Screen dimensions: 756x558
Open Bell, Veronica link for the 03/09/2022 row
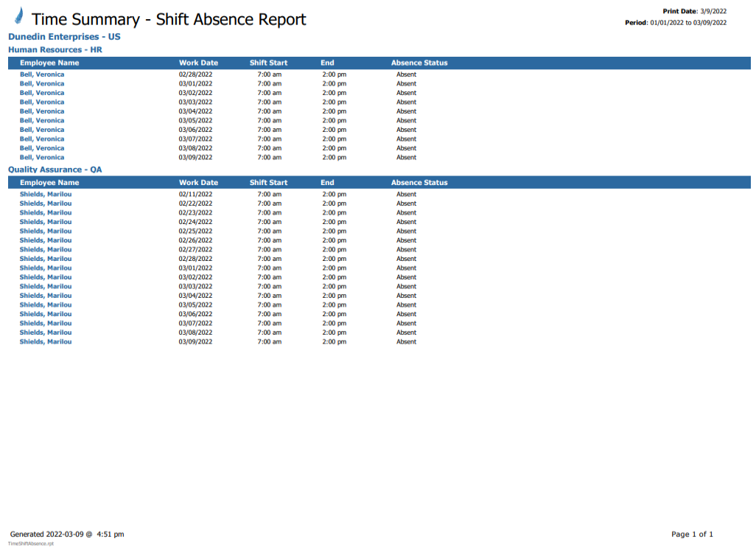pos(42,157)
